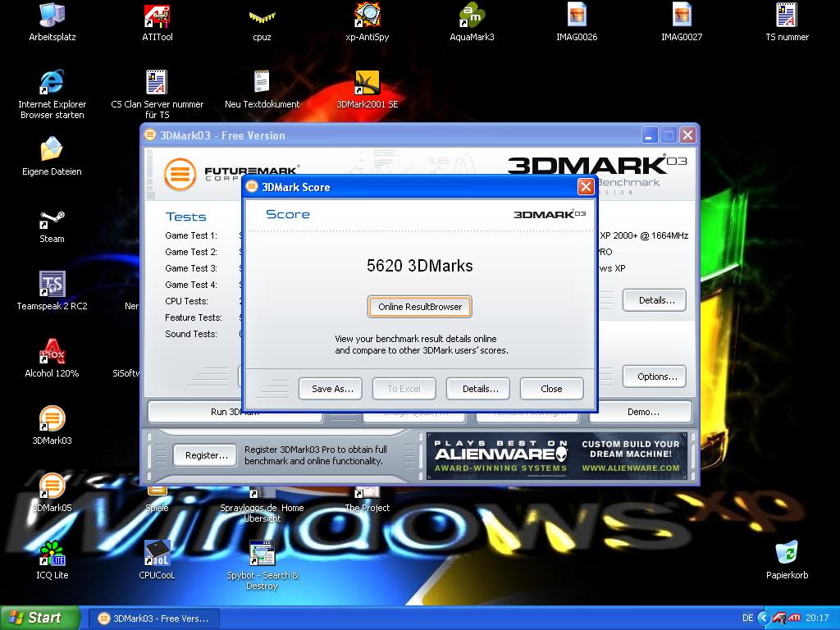The image size is (840, 630).
Task: Launch Alcohol 120% shortcut
Action: (52, 358)
